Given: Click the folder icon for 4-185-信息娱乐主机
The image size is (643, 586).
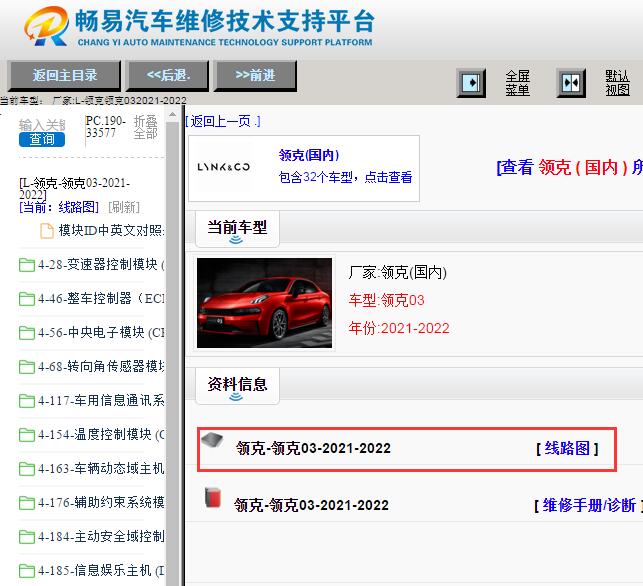Looking at the screenshot, I should click(27, 571).
